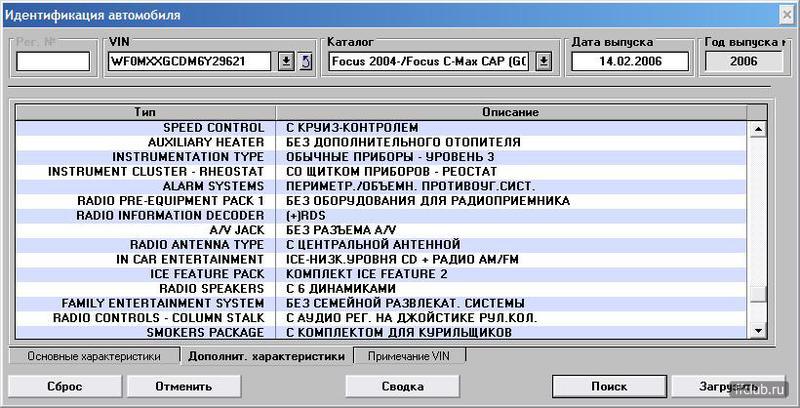Click description КОМПЛЕКТ ICE FEATURE 2

367,274
